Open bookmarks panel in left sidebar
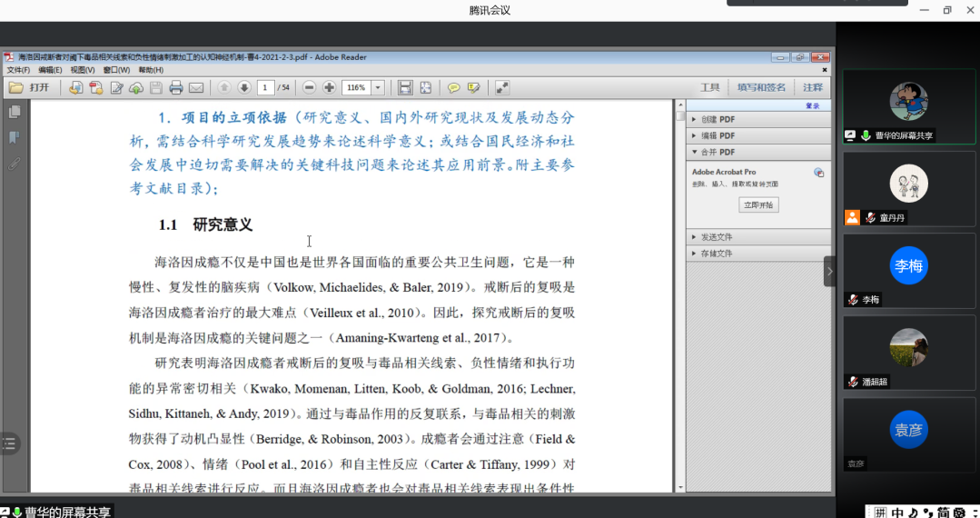This screenshot has width=980, height=518. point(15,138)
